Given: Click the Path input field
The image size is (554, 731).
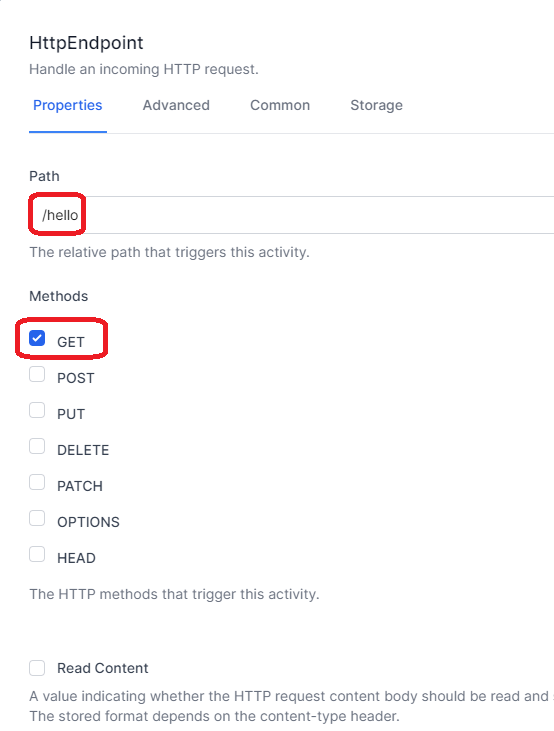Looking at the screenshot, I should tap(291, 215).
